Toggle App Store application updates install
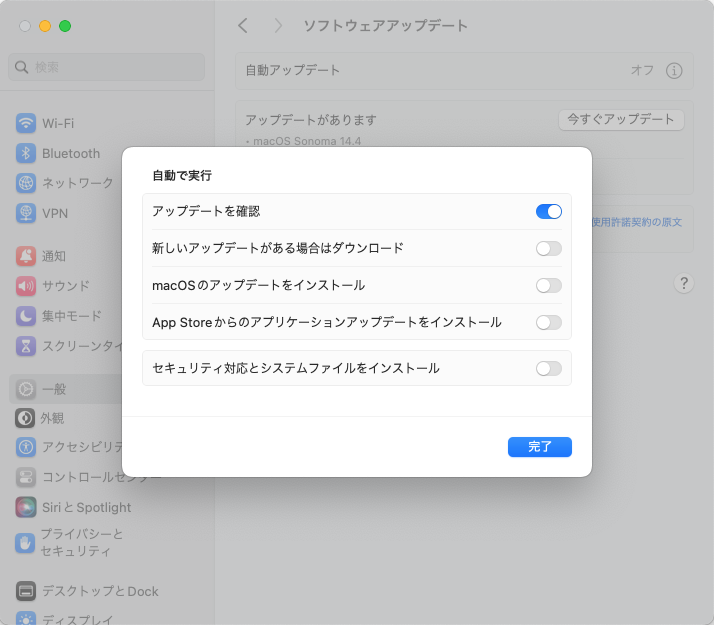The height and width of the screenshot is (625, 714). pyautogui.click(x=549, y=322)
